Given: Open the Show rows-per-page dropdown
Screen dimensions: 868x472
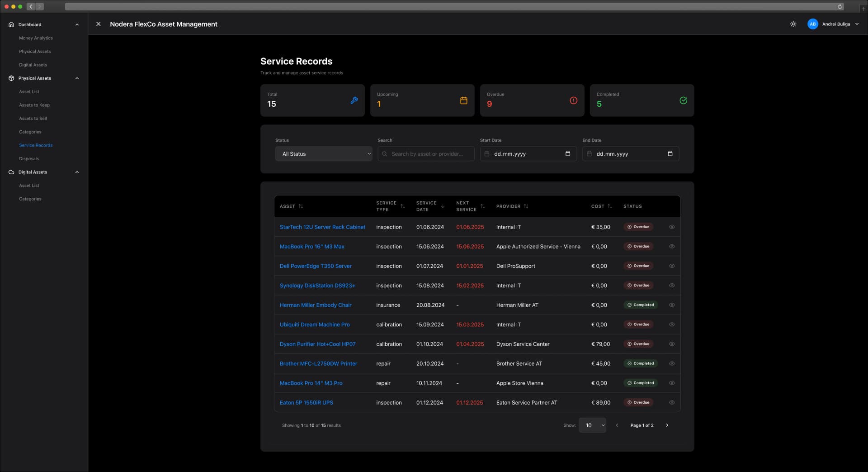Looking at the screenshot, I should 592,425.
